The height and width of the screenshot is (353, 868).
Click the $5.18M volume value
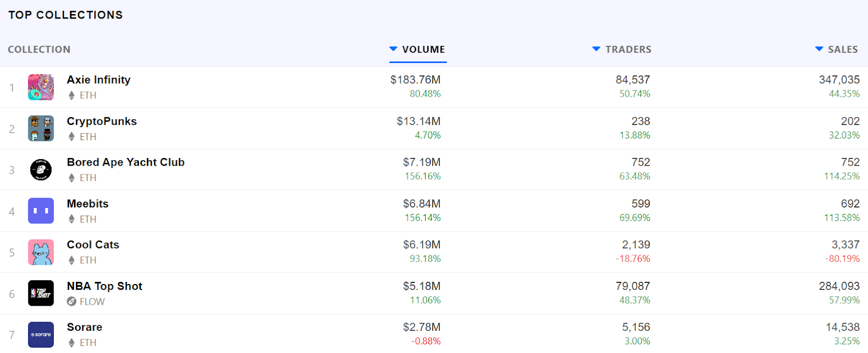422,286
